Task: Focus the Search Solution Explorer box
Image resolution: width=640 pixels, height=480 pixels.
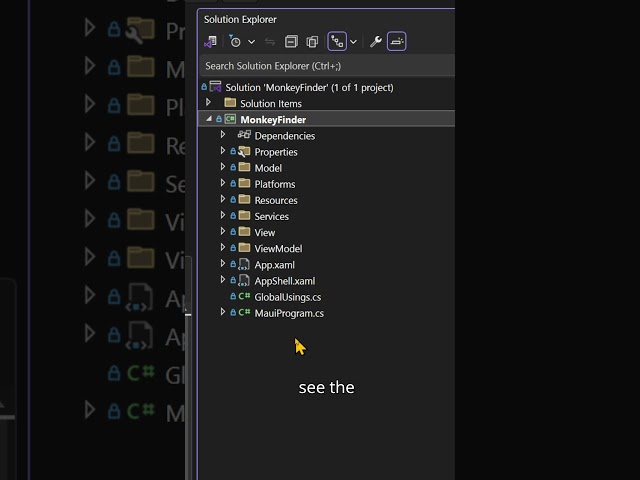Action: pyautogui.click(x=327, y=66)
